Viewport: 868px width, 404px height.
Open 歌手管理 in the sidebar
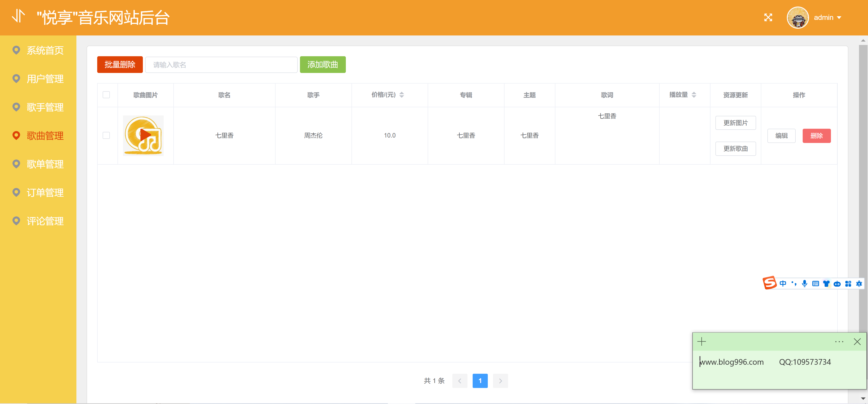pos(45,107)
